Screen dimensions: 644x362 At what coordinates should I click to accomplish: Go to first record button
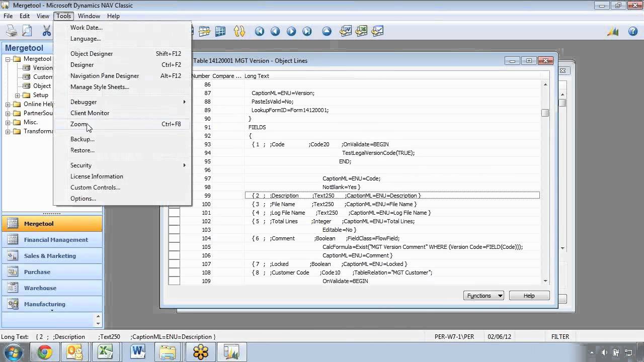click(260, 31)
